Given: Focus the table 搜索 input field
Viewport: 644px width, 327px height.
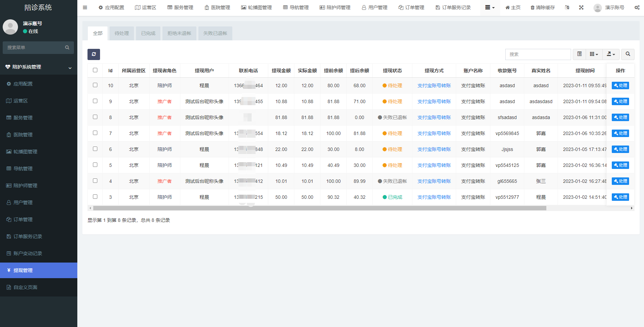Looking at the screenshot, I should click(x=538, y=54).
